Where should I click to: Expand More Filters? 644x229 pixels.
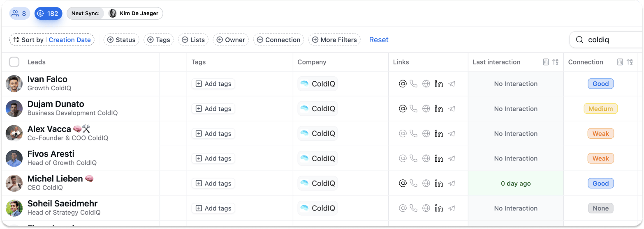point(334,40)
